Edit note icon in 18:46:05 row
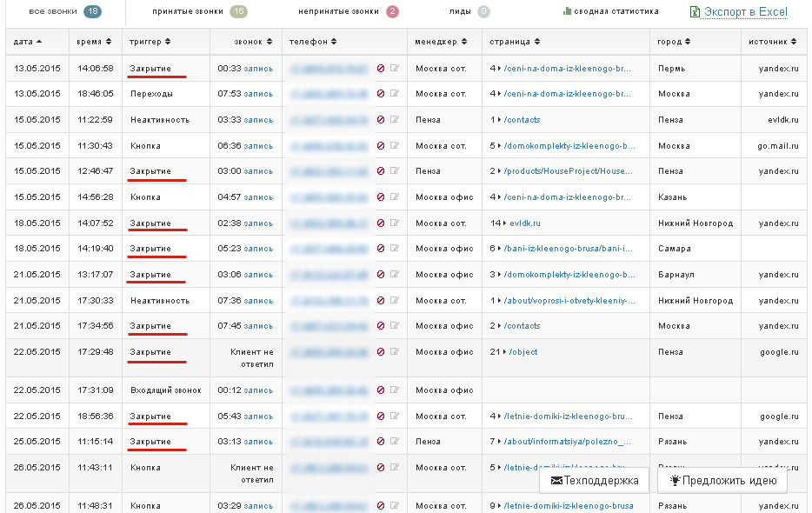The width and height of the screenshot is (812, 513). [x=395, y=93]
